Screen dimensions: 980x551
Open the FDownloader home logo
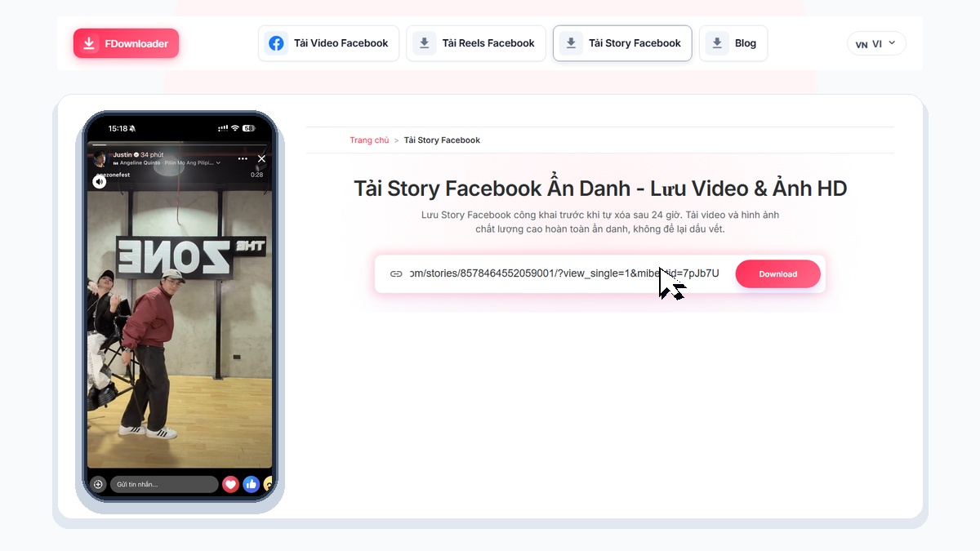pyautogui.click(x=126, y=43)
